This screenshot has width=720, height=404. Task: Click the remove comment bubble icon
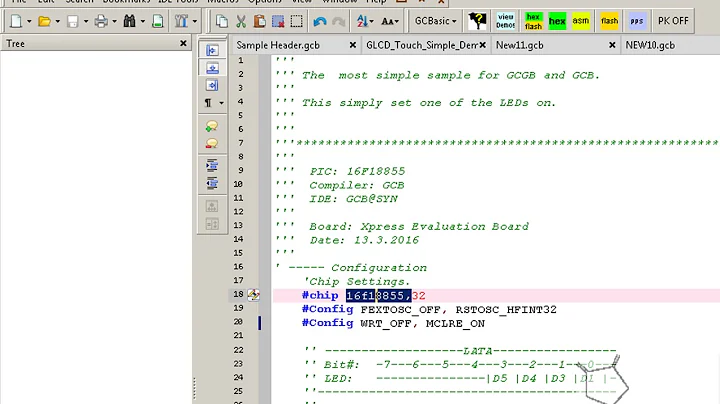tap(212, 144)
